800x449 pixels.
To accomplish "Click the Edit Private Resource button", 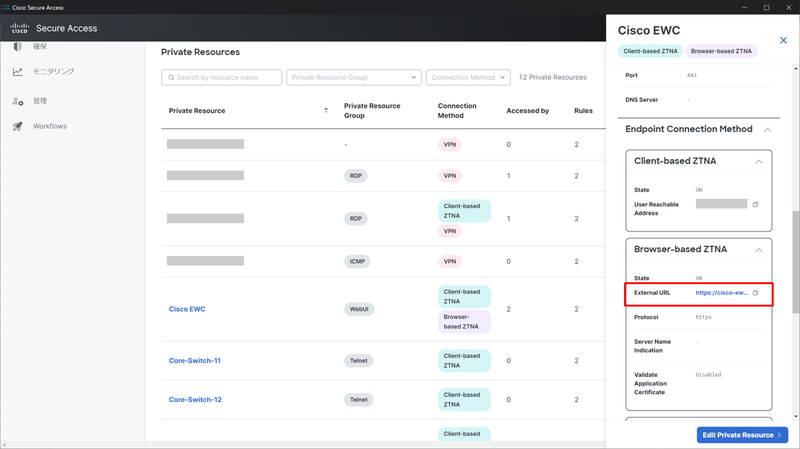I will (742, 435).
